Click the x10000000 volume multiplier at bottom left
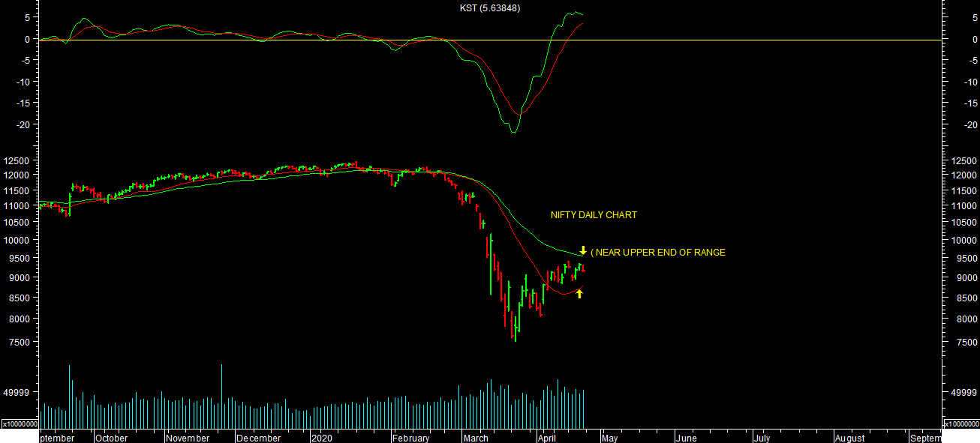 tap(20, 424)
